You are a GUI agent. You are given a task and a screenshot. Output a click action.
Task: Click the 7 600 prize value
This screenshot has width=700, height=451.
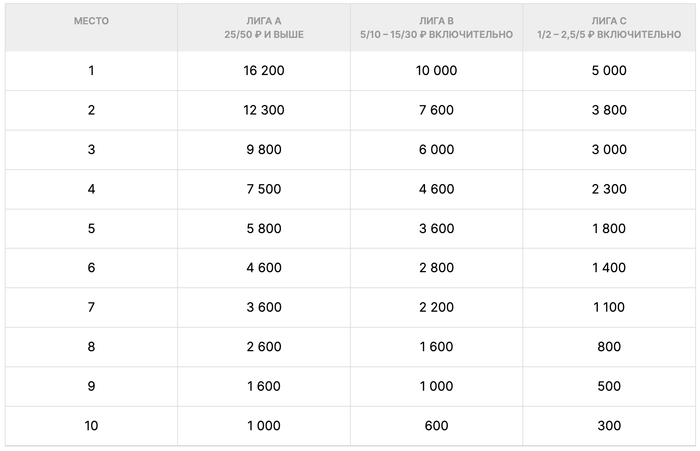(436, 110)
